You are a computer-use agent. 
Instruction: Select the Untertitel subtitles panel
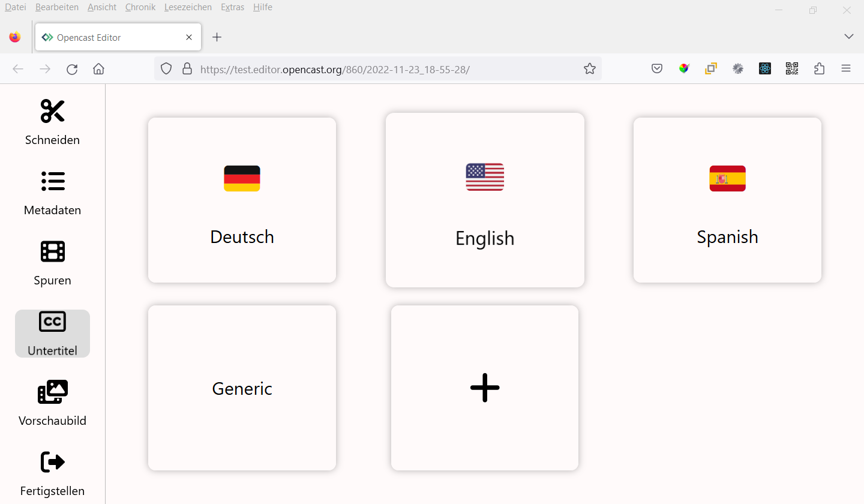52,333
